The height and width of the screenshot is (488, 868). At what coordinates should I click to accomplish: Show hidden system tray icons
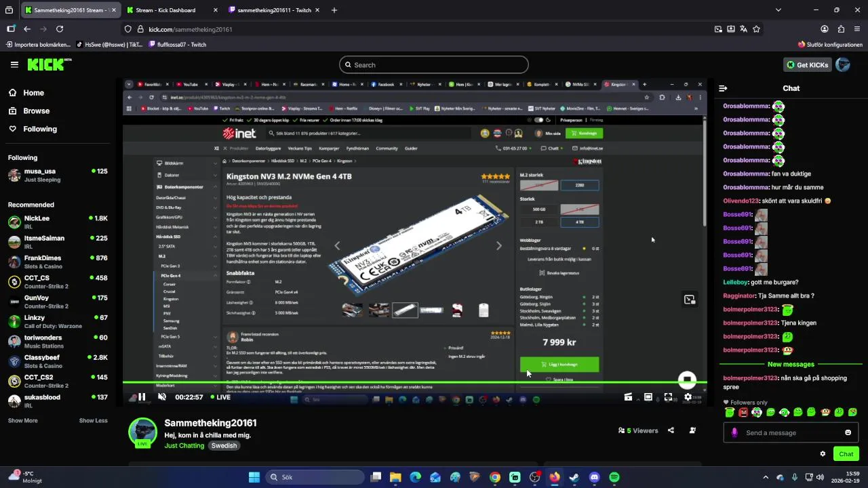click(766, 477)
